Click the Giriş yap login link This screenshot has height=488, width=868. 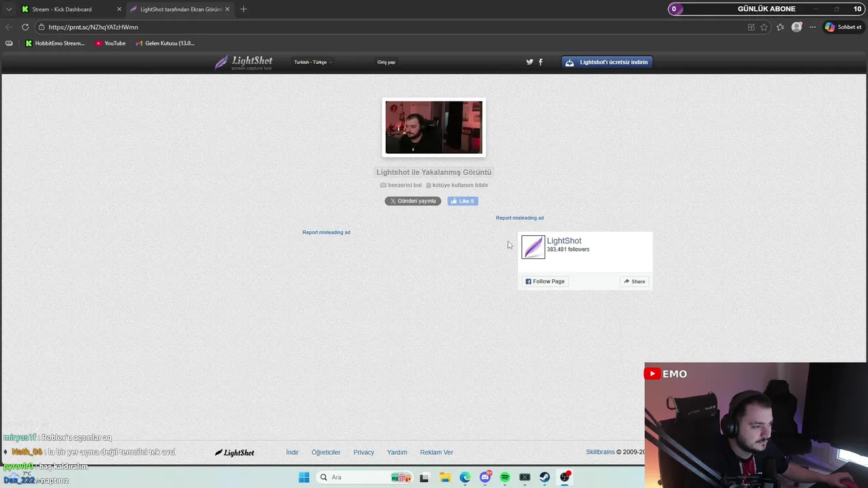point(386,62)
